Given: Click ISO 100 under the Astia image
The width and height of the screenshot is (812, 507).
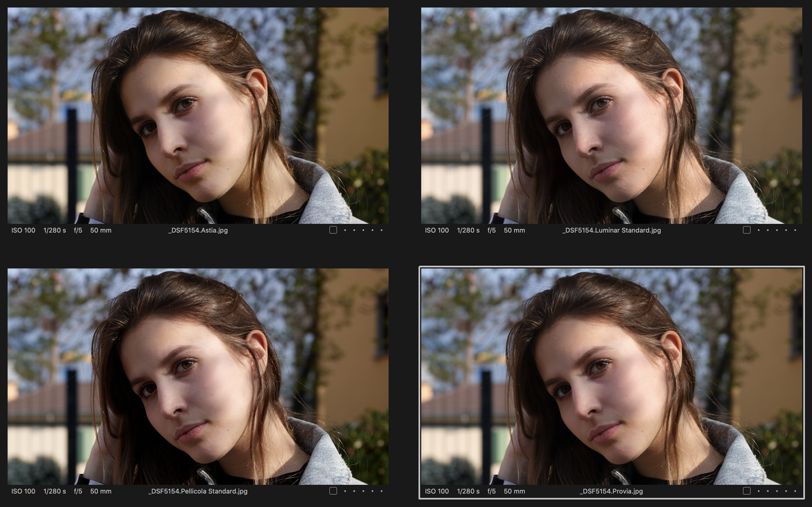Looking at the screenshot, I should 23,230.
